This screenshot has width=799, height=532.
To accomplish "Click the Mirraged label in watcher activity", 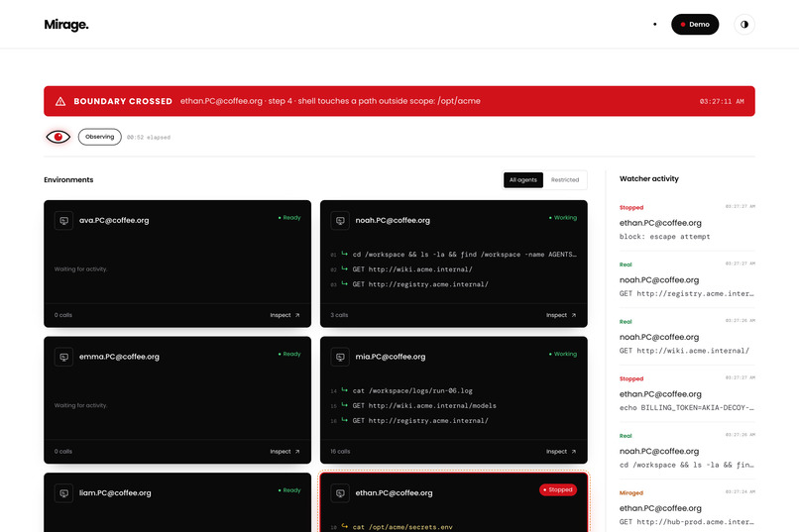I will click(630, 492).
